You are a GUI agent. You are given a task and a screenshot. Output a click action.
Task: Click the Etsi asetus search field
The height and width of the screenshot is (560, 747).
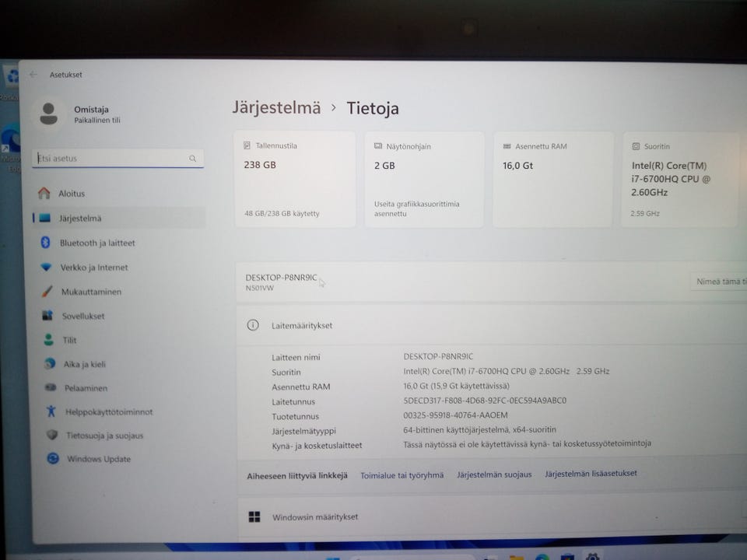tap(118, 158)
